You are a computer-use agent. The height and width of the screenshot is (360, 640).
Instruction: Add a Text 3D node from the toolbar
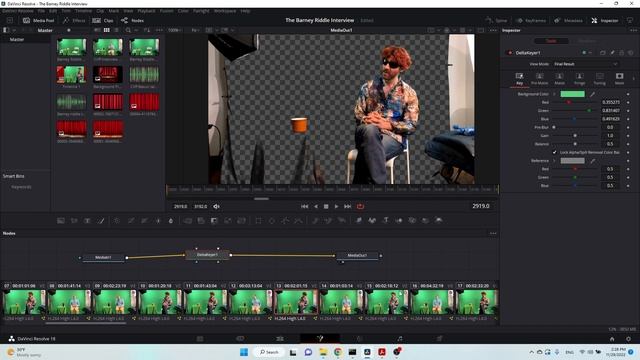coord(385,220)
